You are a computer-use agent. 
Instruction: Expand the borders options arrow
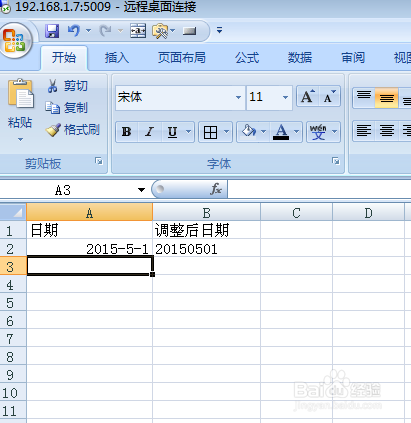227,132
